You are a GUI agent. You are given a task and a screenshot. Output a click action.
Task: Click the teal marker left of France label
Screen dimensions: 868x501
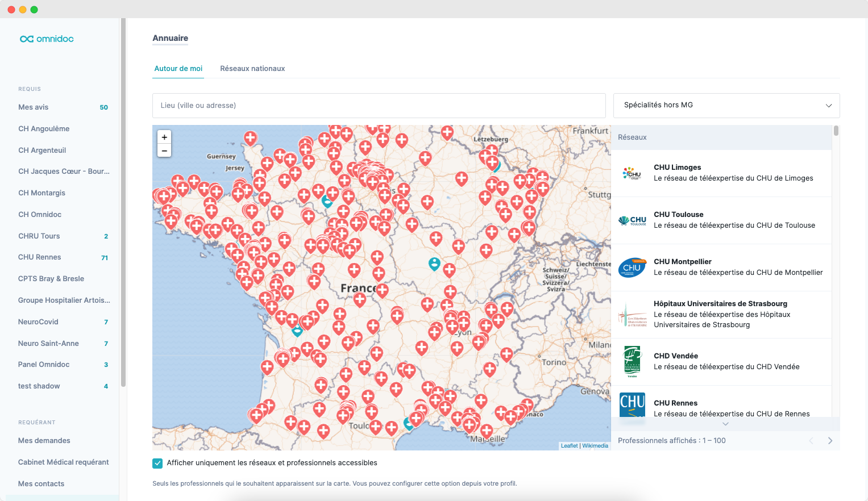tap(327, 201)
